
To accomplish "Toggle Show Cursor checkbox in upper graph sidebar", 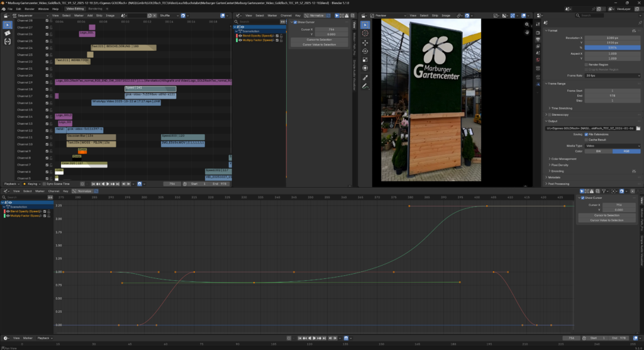I will 296,22.
